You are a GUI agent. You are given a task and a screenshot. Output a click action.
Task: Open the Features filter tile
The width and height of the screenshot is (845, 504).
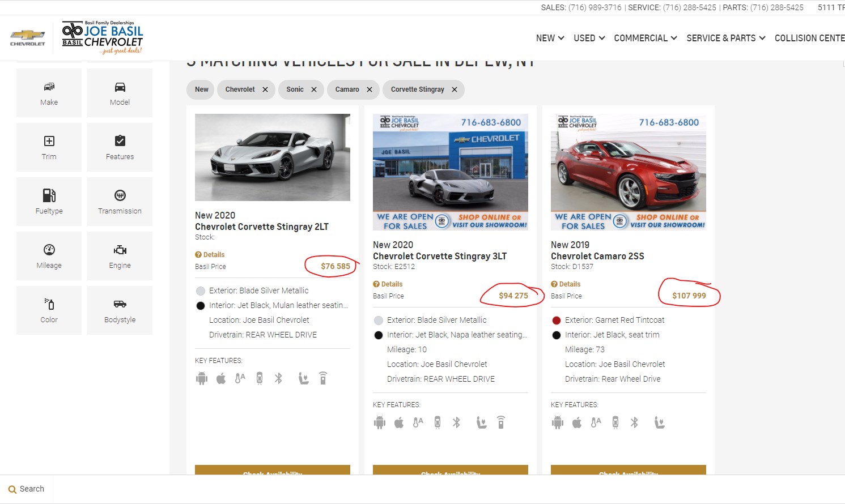120,147
